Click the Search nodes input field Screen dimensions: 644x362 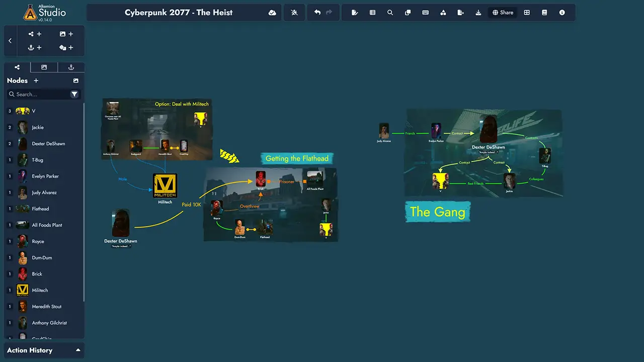coord(40,94)
